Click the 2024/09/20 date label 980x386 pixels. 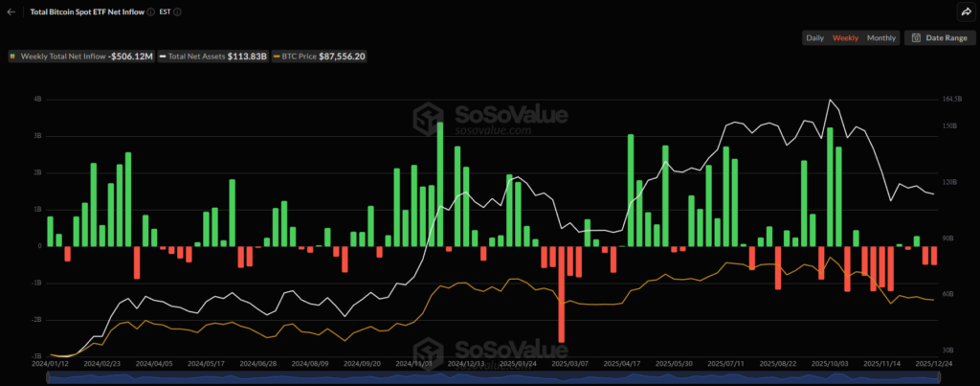[360, 363]
